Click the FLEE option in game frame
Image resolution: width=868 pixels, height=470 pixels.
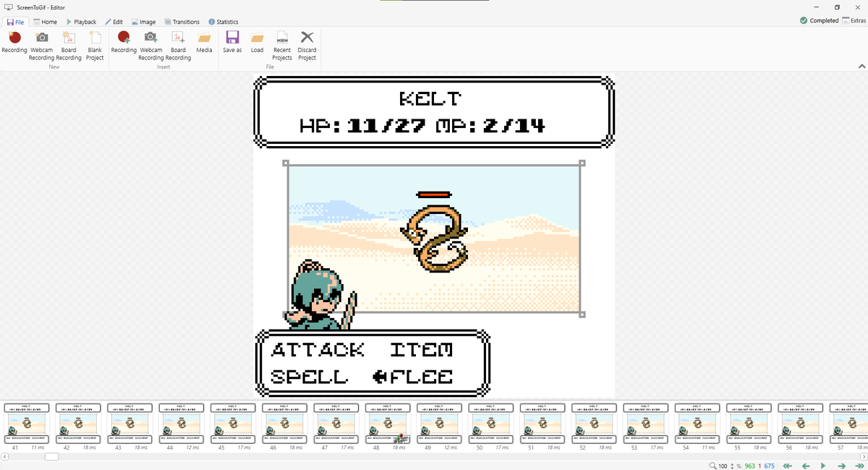[421, 377]
